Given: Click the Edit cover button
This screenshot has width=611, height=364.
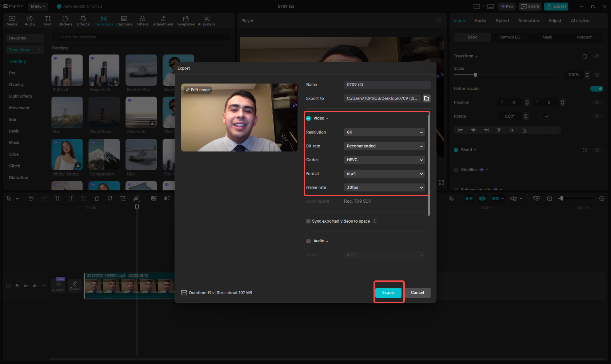Looking at the screenshot, I should 197,90.
